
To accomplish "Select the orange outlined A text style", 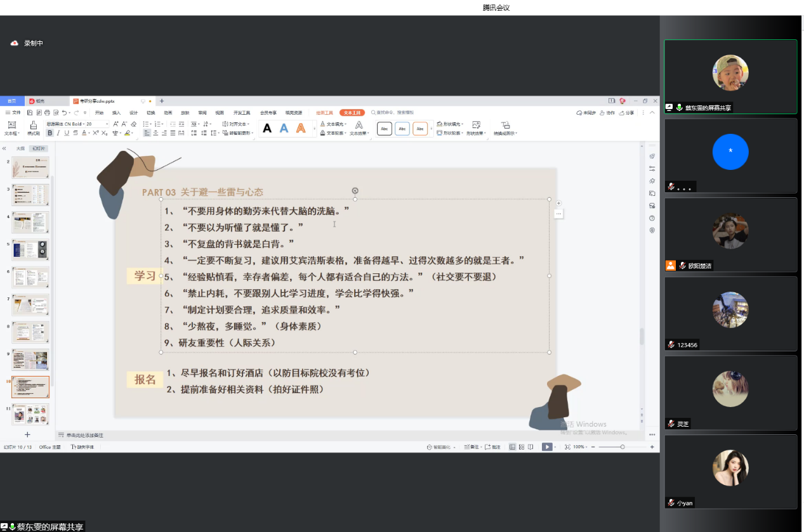I will point(301,129).
